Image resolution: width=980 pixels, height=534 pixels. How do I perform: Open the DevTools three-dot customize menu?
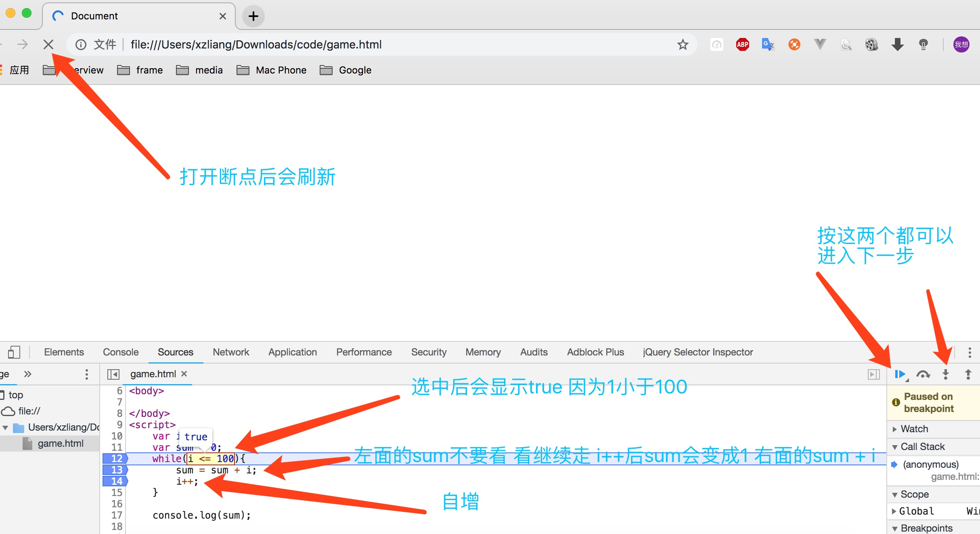point(970,352)
